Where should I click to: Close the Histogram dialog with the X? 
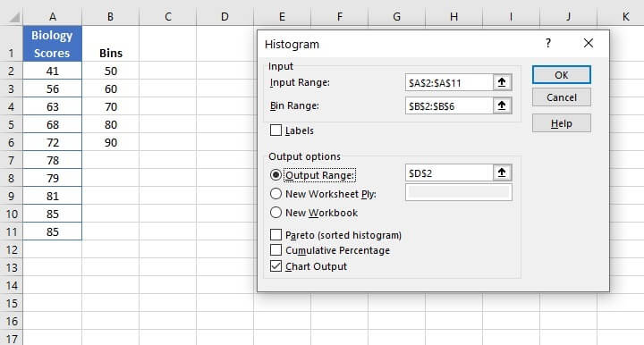589,43
